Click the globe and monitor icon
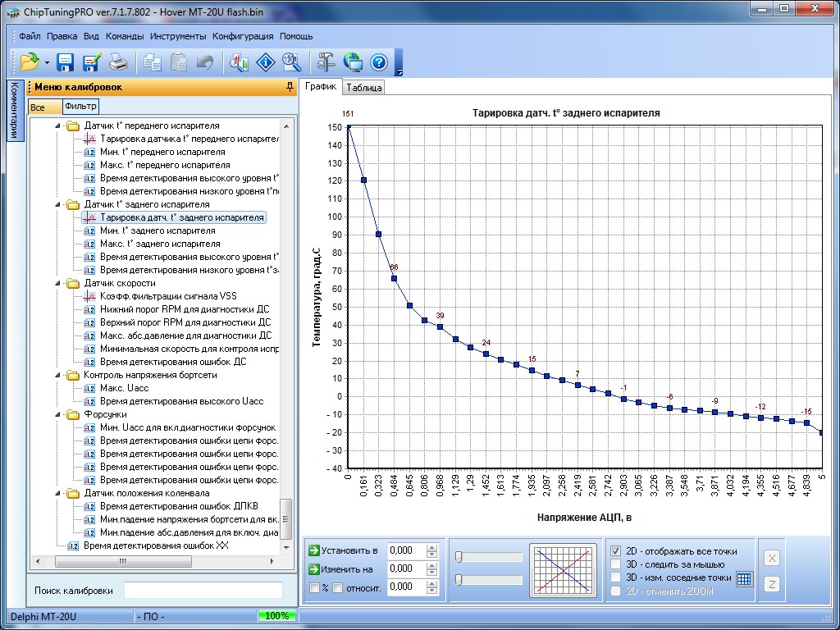Viewport: 840px width, 630px height. pyautogui.click(x=353, y=62)
